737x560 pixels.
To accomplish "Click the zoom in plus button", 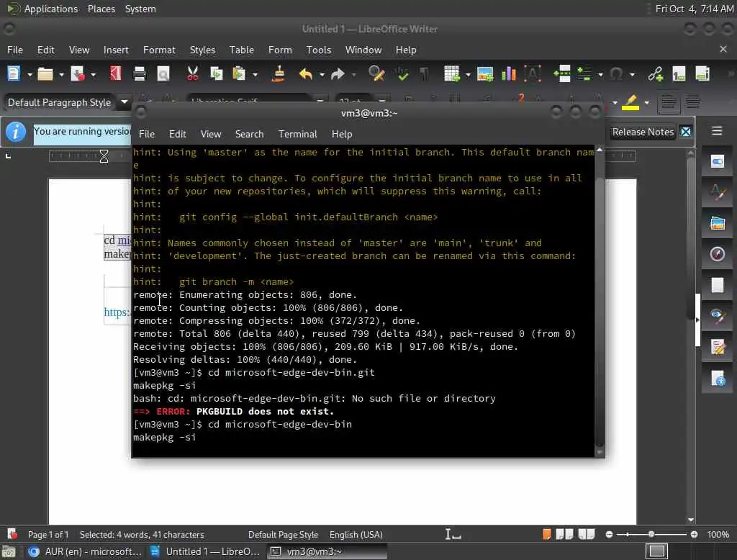I will click(x=694, y=534).
